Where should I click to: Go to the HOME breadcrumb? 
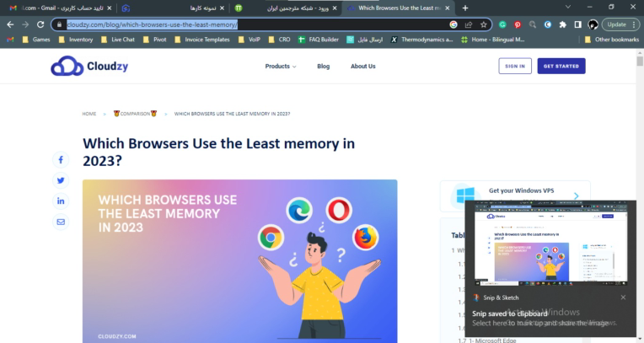(89, 114)
